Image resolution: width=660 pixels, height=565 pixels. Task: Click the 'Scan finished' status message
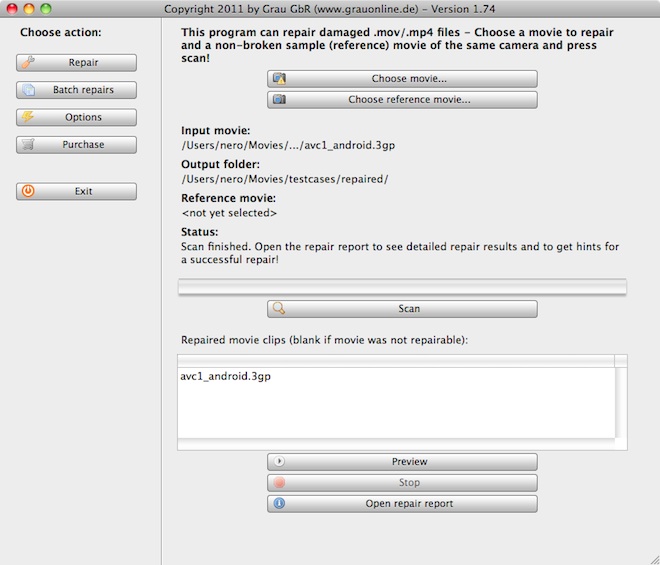[400, 253]
